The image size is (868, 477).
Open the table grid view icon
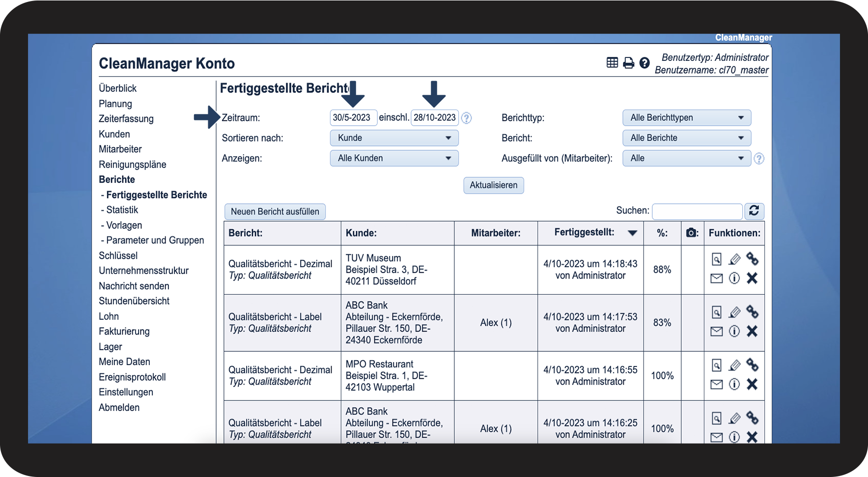(612, 63)
